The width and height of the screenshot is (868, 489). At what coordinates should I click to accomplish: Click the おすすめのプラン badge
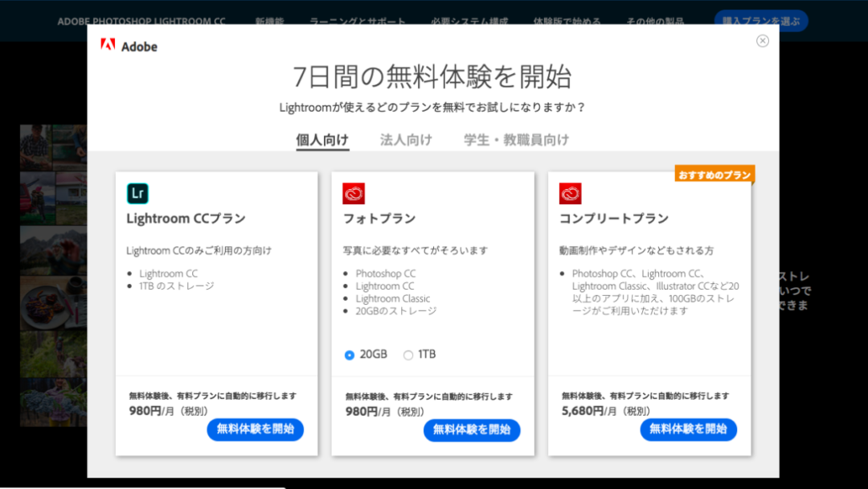(x=714, y=175)
